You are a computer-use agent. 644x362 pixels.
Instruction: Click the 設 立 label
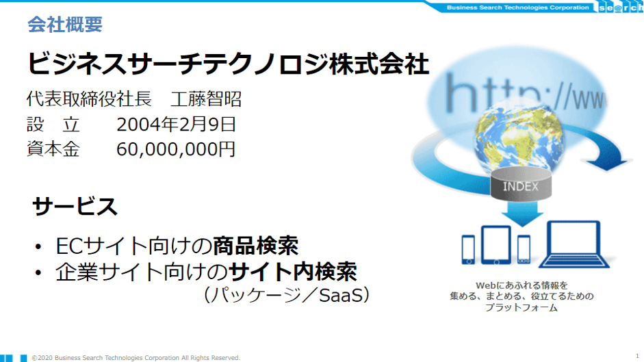(x=53, y=125)
